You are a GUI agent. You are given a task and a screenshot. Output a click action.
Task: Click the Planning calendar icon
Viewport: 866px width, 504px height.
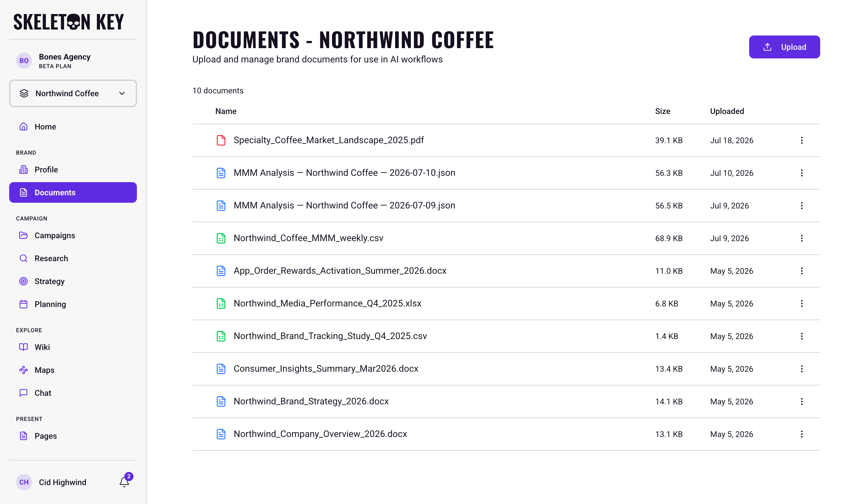(23, 304)
